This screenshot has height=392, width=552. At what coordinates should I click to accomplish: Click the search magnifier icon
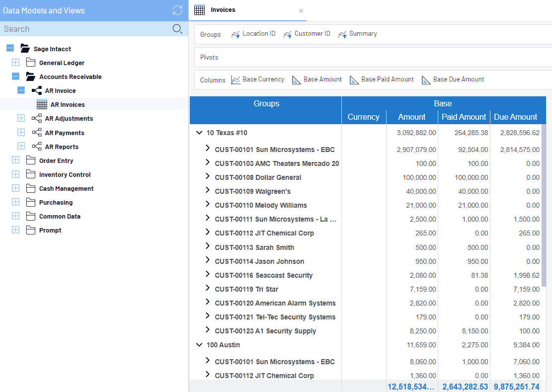[x=177, y=29]
